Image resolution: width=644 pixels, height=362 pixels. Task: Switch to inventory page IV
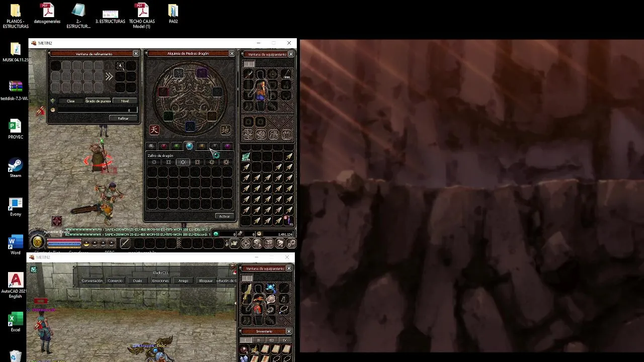click(284, 340)
